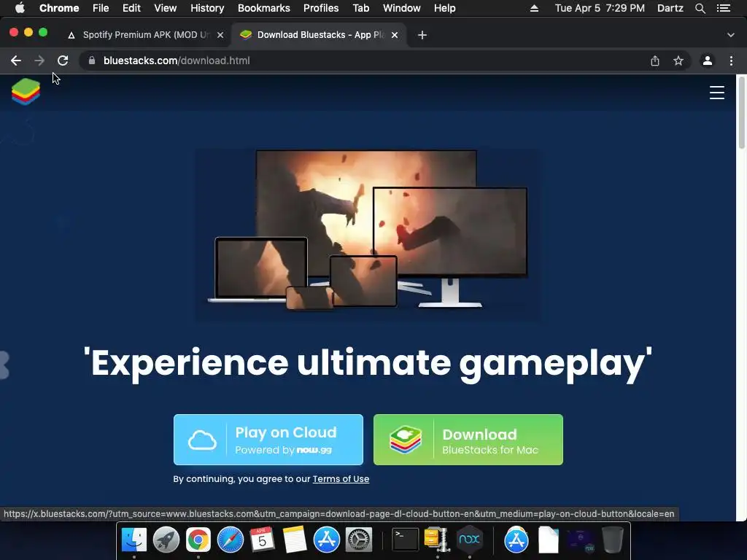The image size is (747, 560).
Task: Open Finder from the dock
Action: tap(134, 540)
